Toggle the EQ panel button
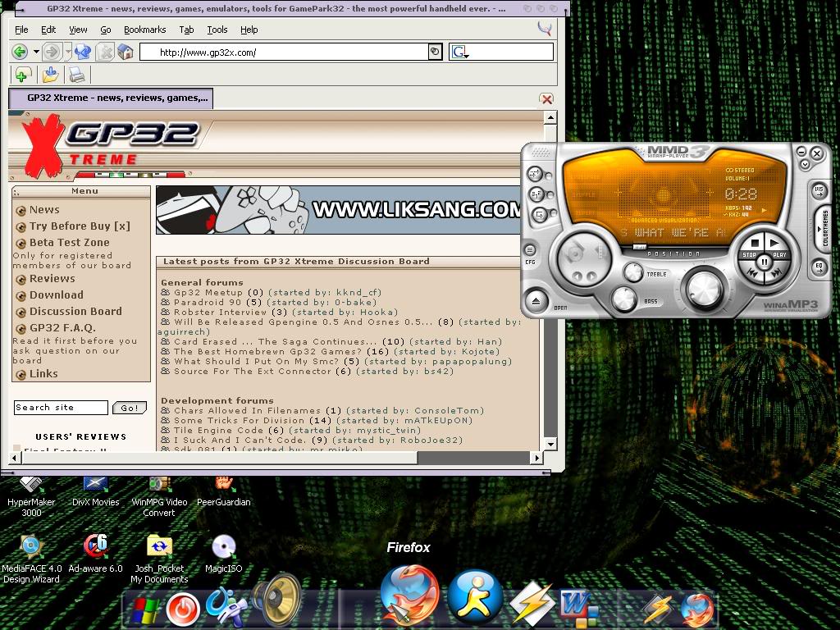The height and width of the screenshot is (630, 840). tap(819, 267)
